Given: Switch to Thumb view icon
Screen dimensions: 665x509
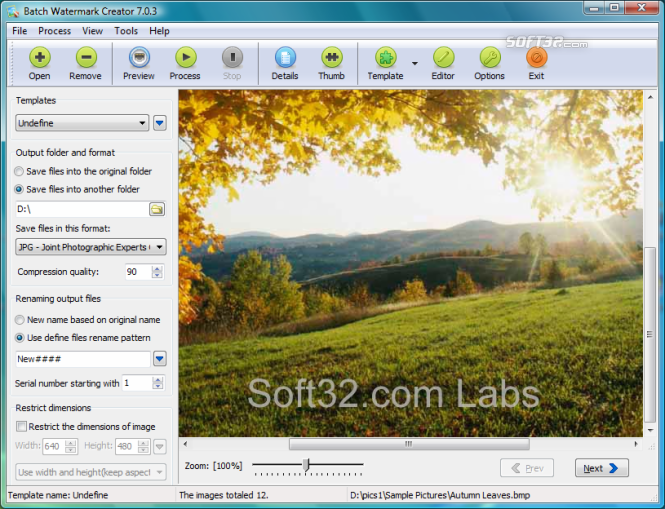Looking at the screenshot, I should [x=332, y=57].
